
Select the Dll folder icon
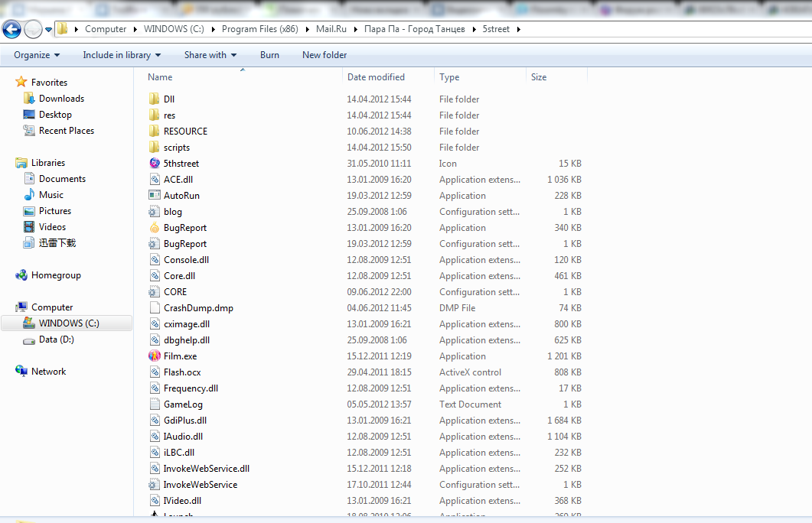coord(155,99)
